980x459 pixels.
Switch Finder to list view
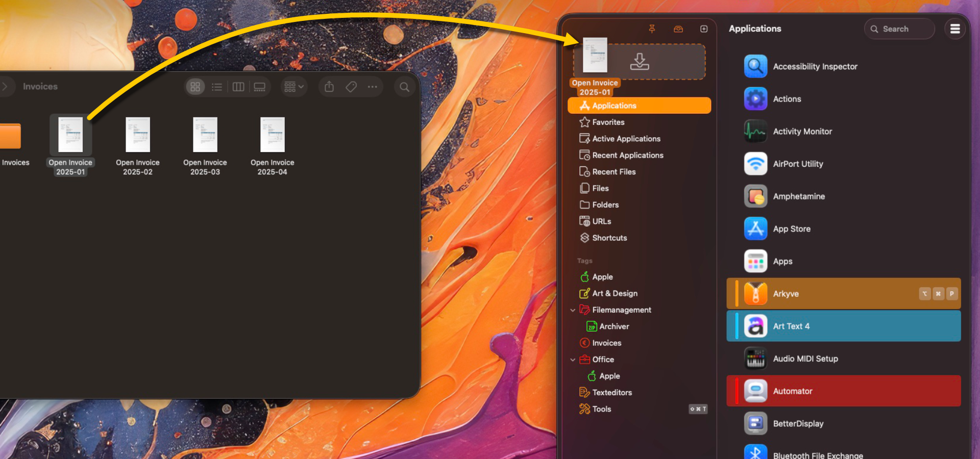[217, 87]
